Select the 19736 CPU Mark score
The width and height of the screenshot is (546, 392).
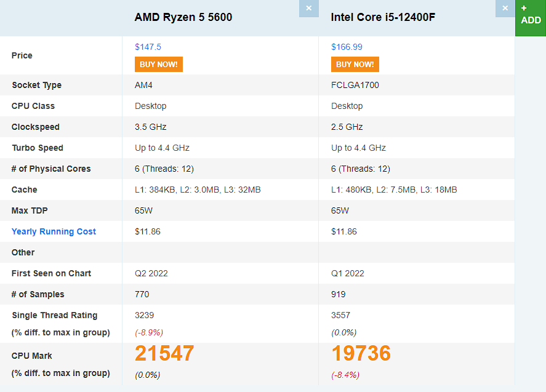tap(361, 353)
